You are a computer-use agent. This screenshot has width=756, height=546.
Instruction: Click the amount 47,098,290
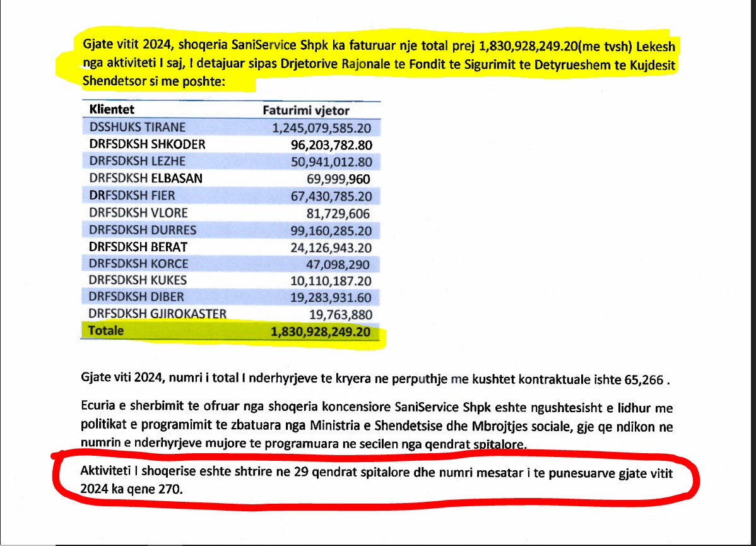coord(338,265)
